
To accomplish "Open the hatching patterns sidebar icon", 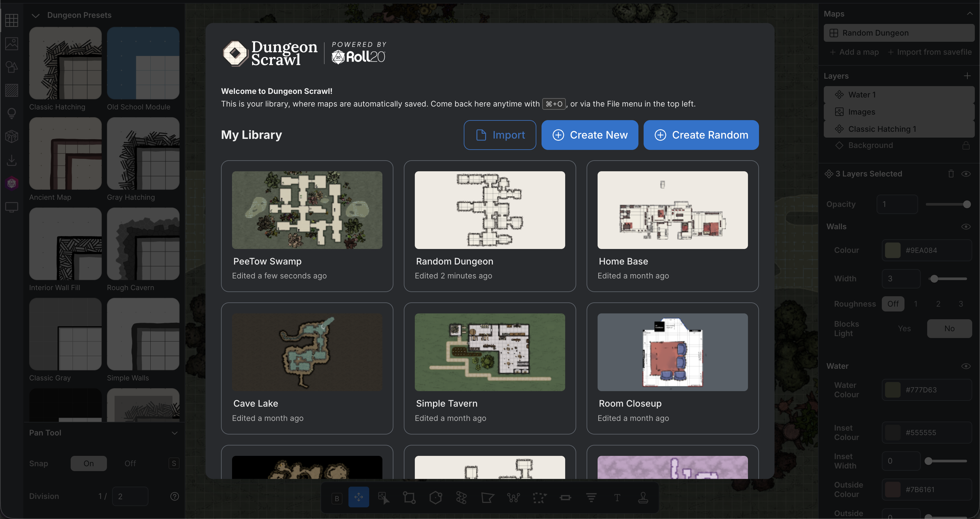I will [12, 90].
